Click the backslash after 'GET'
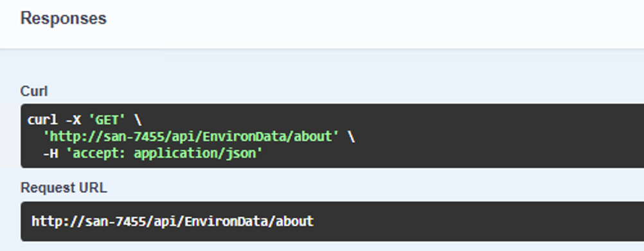 pos(138,120)
